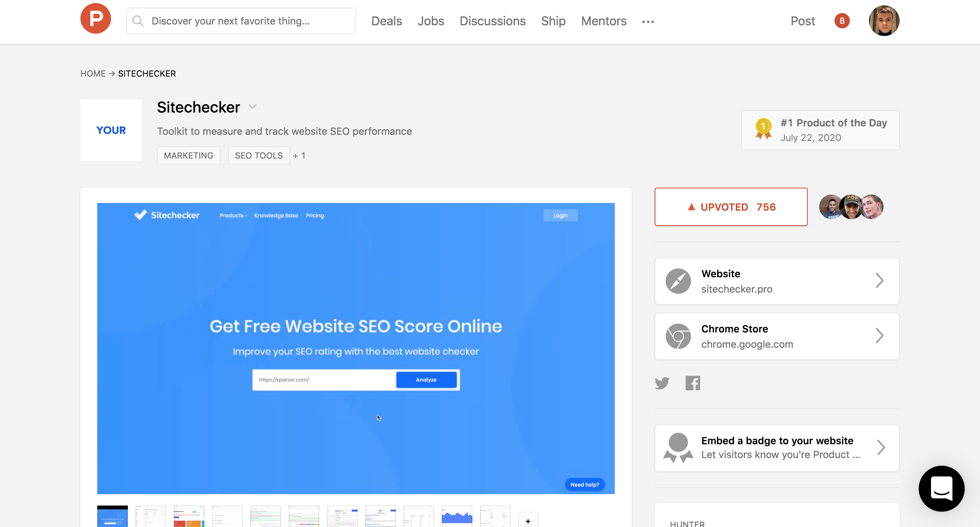Click the website external link icon
Viewport: 980px width, 527px height.
coord(880,280)
